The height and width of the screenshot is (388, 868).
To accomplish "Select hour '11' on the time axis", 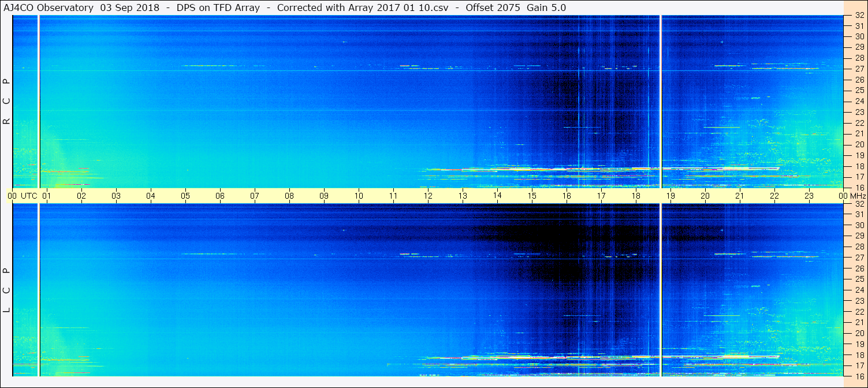I will 393,196.
